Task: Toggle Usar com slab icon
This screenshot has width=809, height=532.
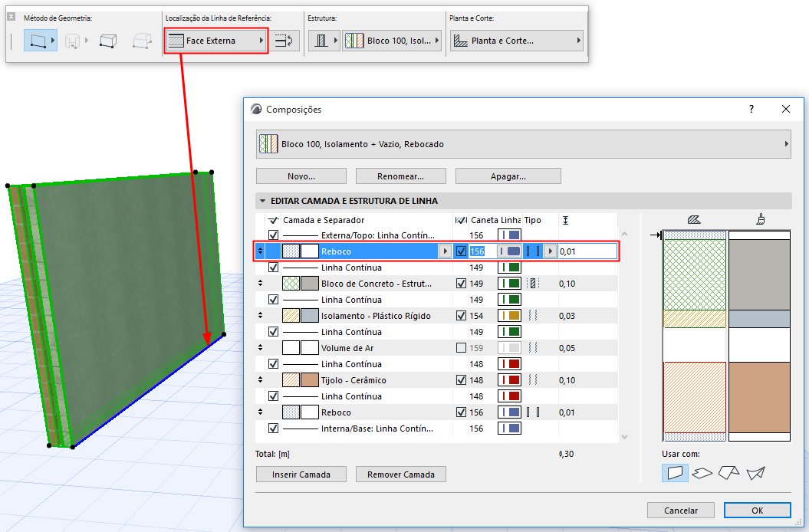Action: [702, 473]
